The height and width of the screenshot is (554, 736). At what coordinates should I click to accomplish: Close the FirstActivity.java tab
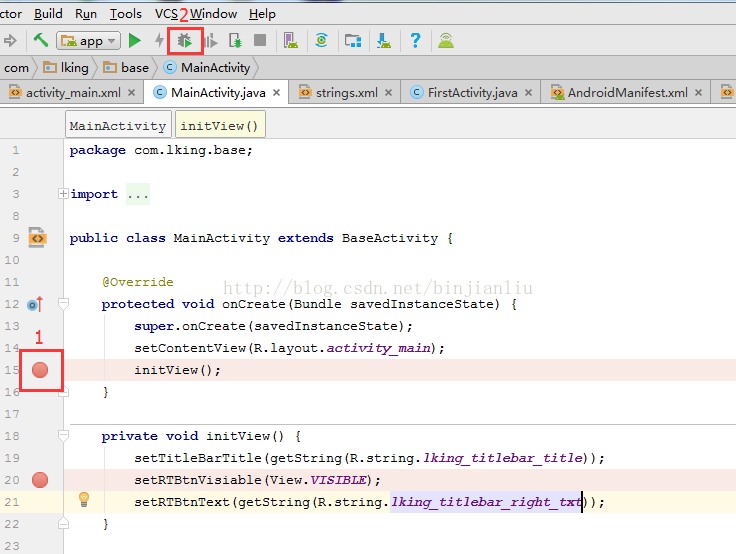529,93
